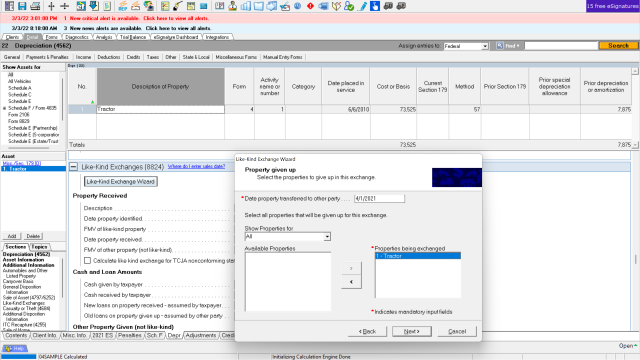Open Misc./Sec. 179 link in Asset list
Image resolution: width=640 pixels, height=360 pixels.
22,163
